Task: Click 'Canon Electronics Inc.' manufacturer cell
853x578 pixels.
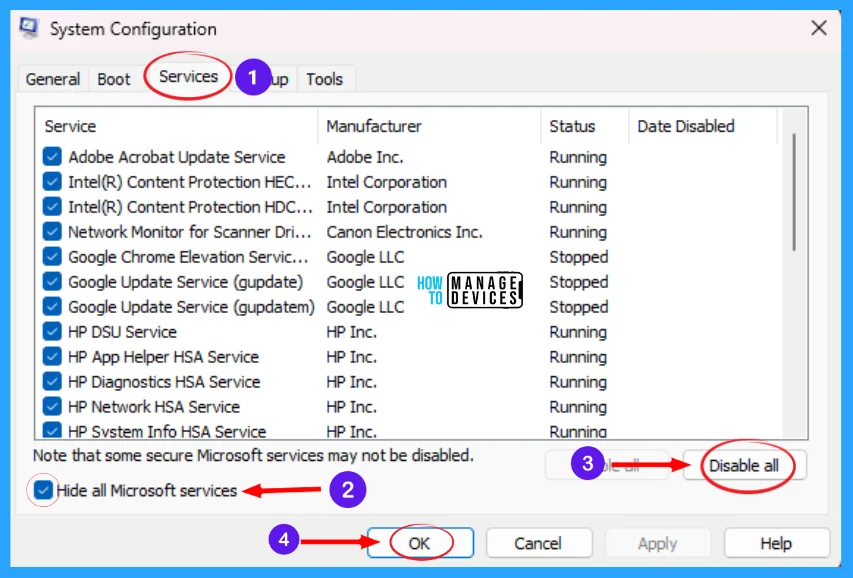Action: [x=404, y=232]
